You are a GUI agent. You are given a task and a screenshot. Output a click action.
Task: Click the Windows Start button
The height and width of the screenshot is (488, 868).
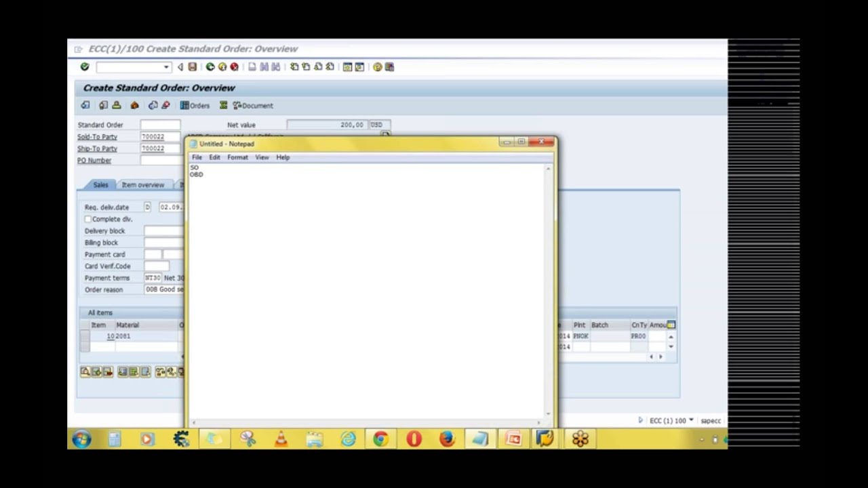click(81, 439)
